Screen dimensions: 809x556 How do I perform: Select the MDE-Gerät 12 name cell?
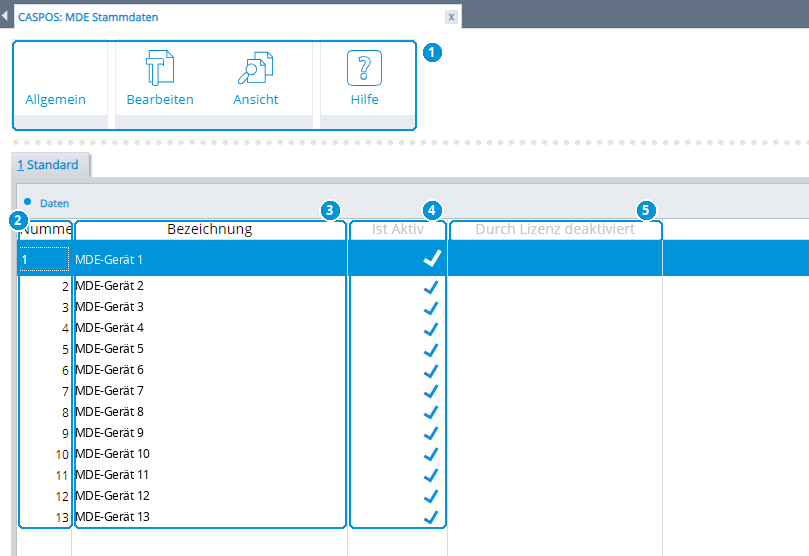coord(210,496)
